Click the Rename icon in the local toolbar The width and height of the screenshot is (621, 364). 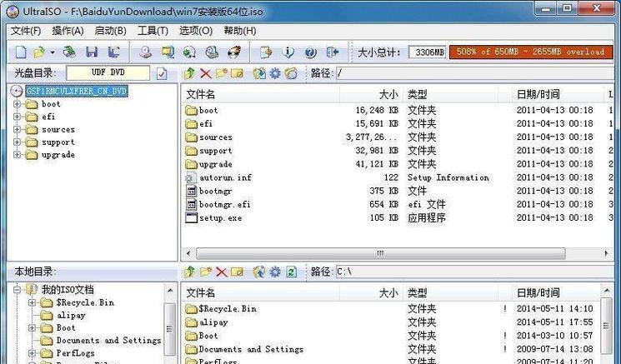(x=237, y=272)
